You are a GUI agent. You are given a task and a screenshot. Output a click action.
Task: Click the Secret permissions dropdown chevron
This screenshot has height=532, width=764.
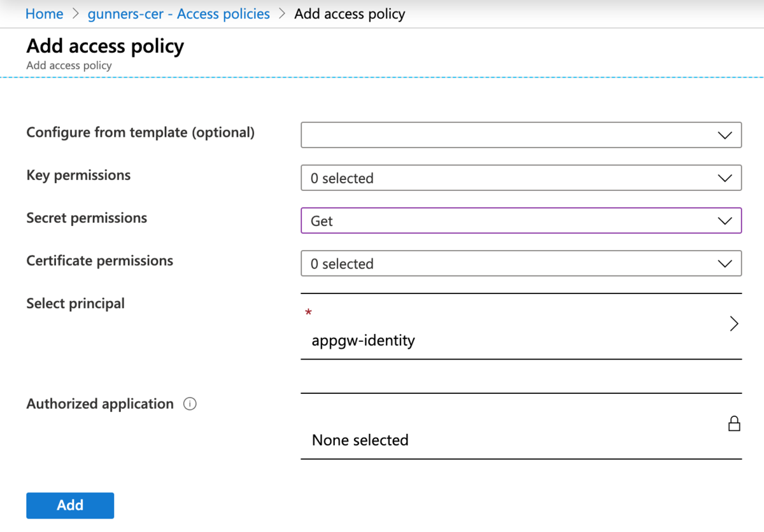725,221
